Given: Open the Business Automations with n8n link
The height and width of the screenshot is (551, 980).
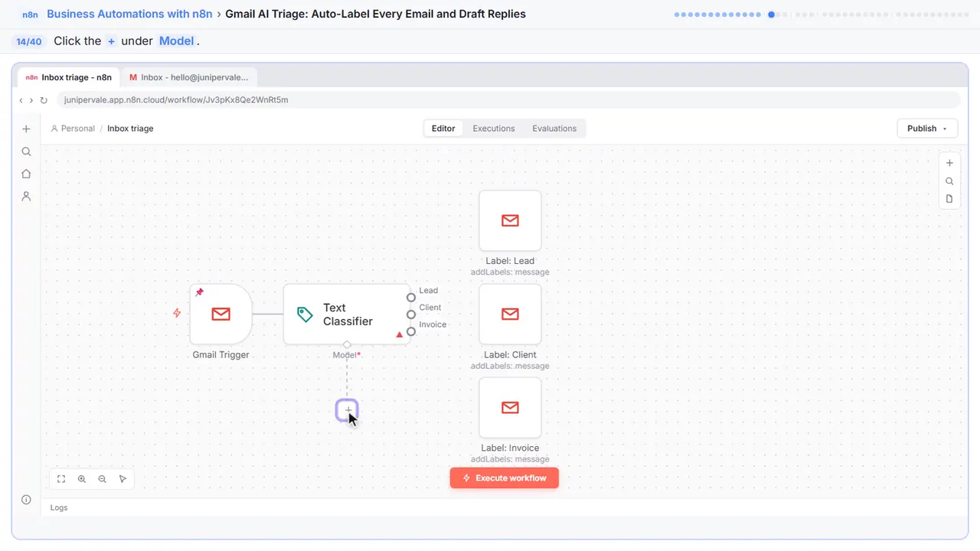Looking at the screenshot, I should [x=129, y=14].
